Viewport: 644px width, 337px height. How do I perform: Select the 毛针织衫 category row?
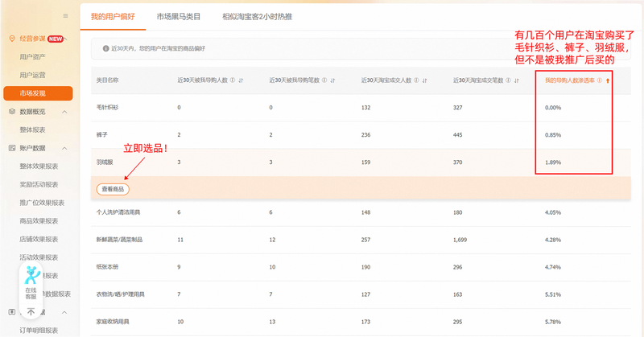(361, 108)
